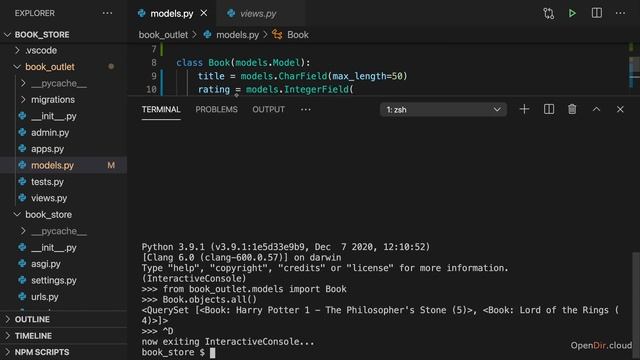Click the EXPLORER sidebar title
Screen dimensions: 640x360
(x=35, y=13)
